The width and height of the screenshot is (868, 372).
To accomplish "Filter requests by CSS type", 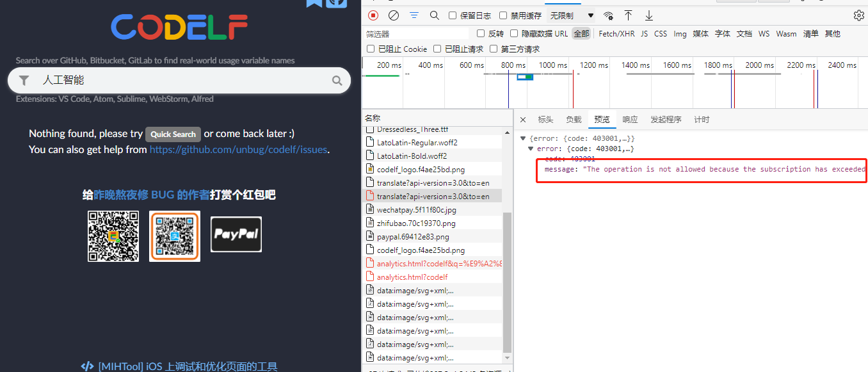I will (661, 34).
